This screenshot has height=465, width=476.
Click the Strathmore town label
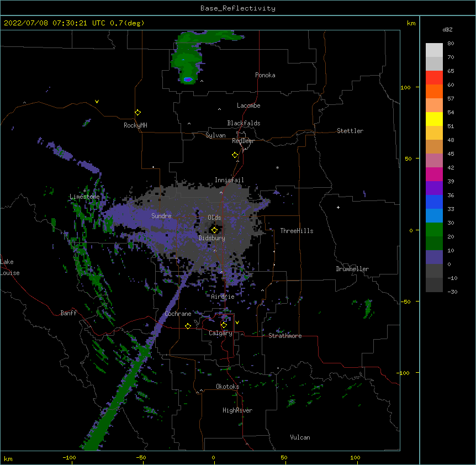(285, 336)
